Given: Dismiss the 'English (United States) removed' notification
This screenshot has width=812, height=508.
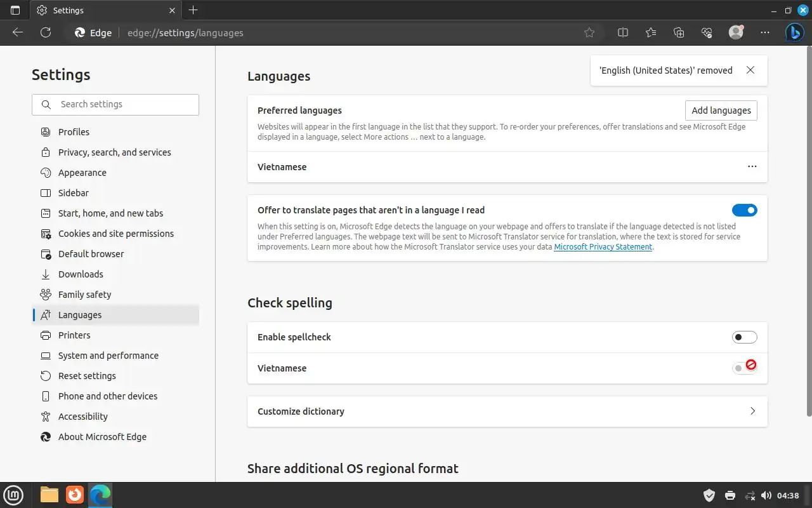Looking at the screenshot, I should tap(750, 70).
